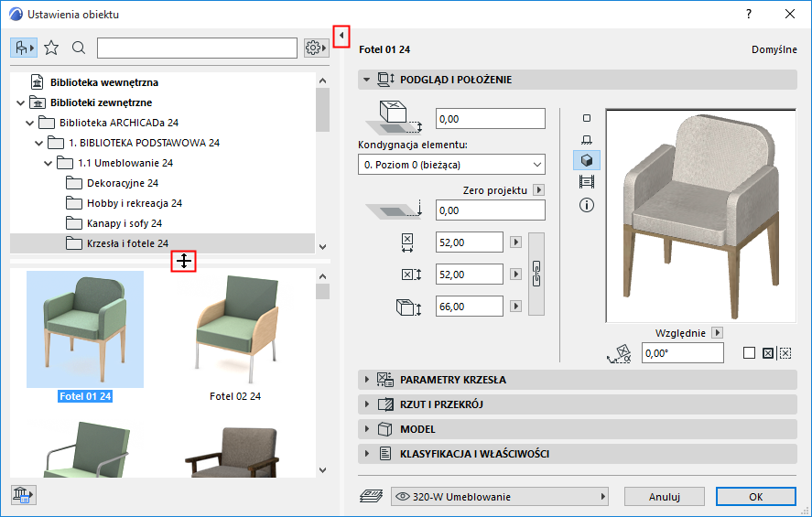The width and height of the screenshot is (812, 517).
Task: Click the rotation angle icon
Action: 619,353
